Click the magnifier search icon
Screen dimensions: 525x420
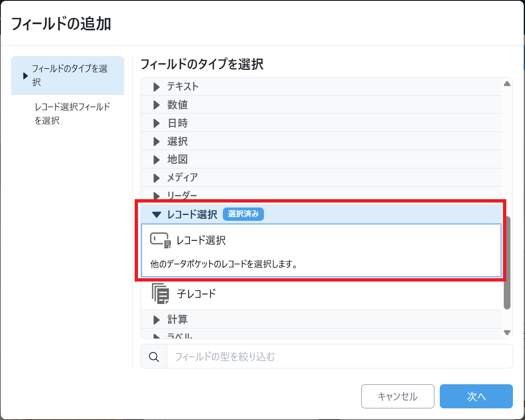pyautogui.click(x=154, y=357)
